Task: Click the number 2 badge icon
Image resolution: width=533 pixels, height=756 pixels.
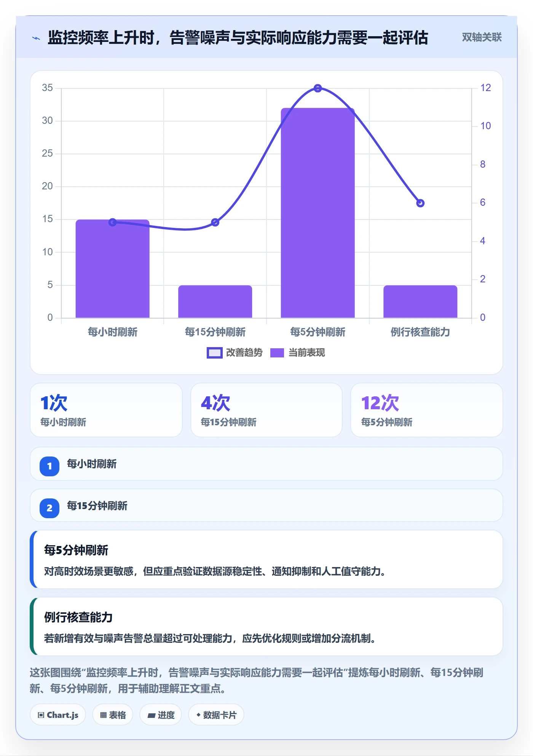Action: 49,508
